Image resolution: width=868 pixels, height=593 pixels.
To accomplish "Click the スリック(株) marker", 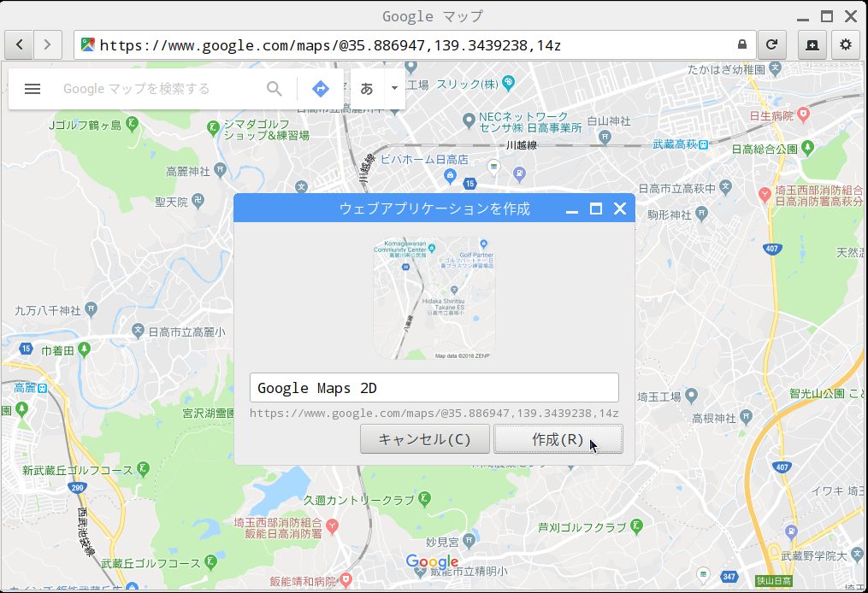I will tap(508, 83).
